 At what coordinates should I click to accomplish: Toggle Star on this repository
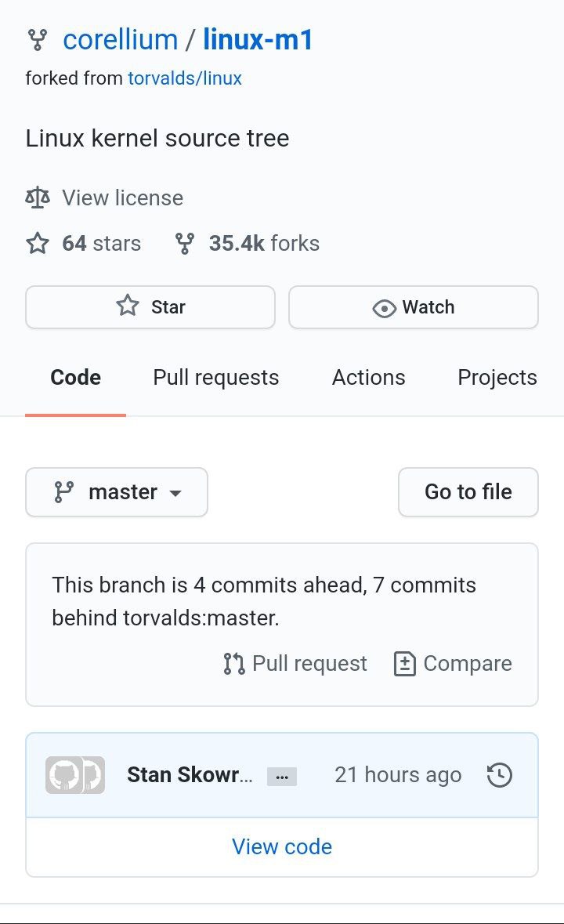[150, 307]
